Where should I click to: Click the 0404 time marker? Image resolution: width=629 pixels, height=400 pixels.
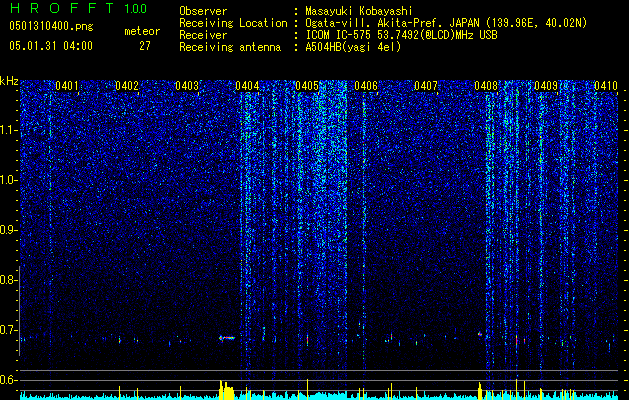[x=247, y=86]
